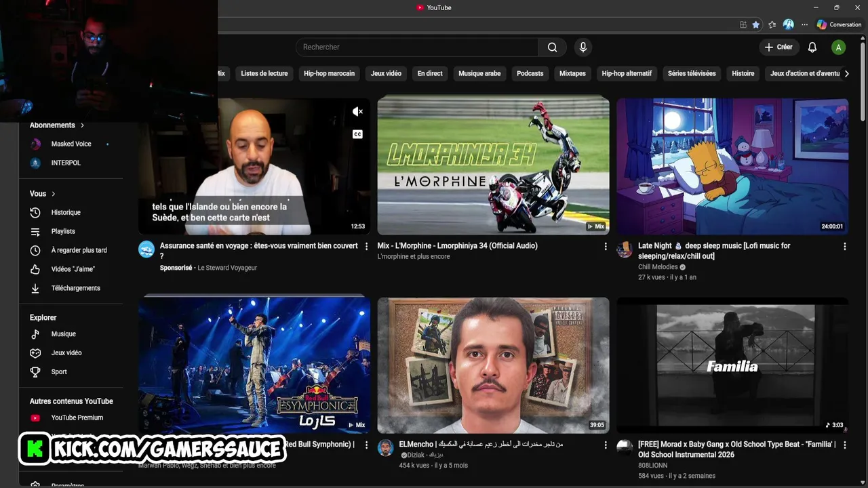868x488 pixels.
Task: Open Playlists in the sidebar
Action: click(x=62, y=231)
